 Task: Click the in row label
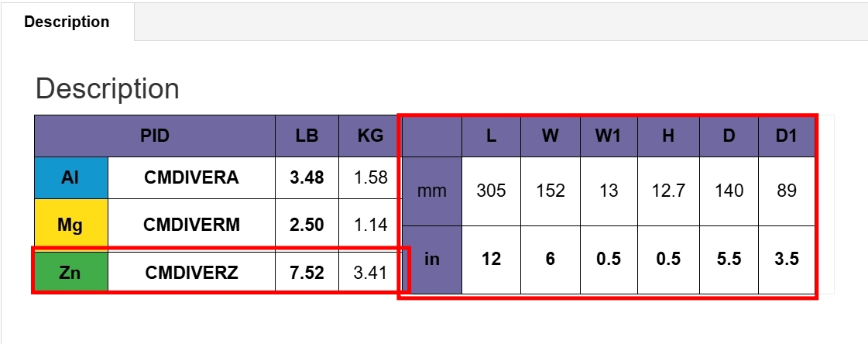(x=432, y=260)
